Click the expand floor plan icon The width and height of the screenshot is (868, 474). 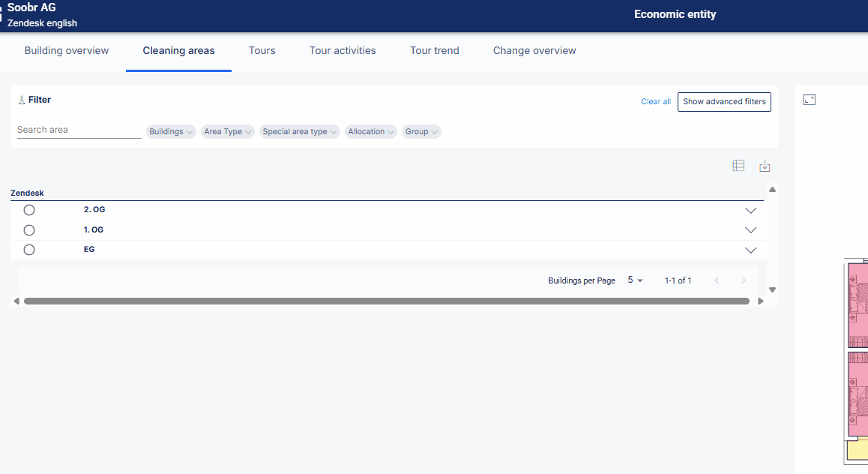tap(810, 100)
